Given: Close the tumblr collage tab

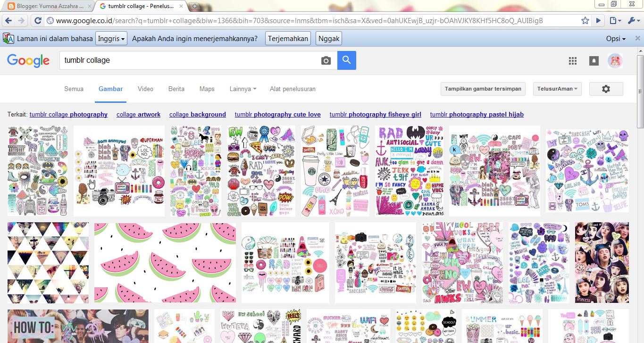Looking at the screenshot, I should [181, 6].
